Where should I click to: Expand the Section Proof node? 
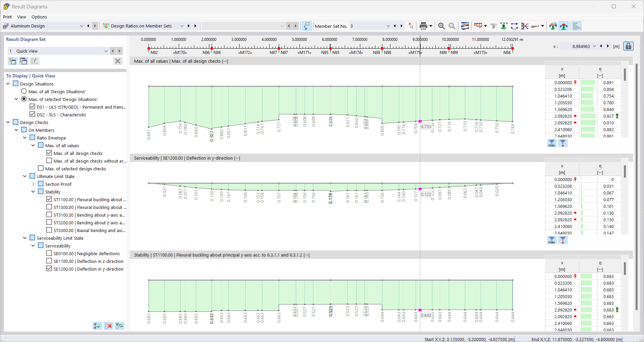[33, 184]
